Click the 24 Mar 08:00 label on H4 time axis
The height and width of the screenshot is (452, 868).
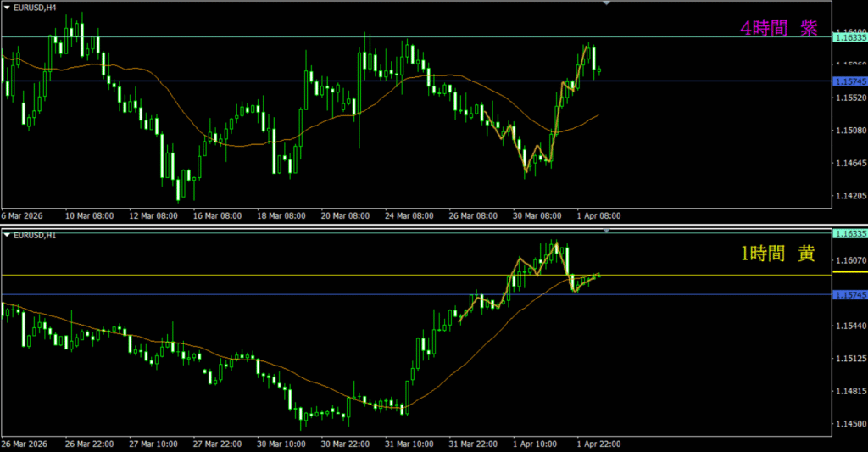[x=409, y=216]
